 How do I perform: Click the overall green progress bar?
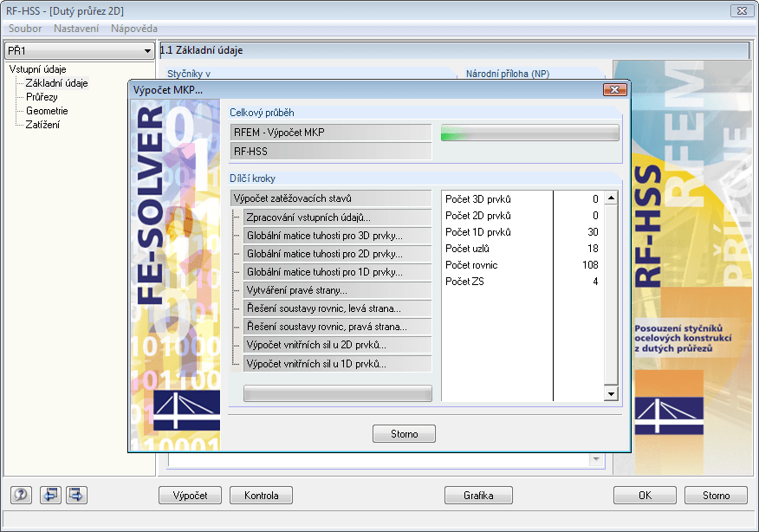530,133
